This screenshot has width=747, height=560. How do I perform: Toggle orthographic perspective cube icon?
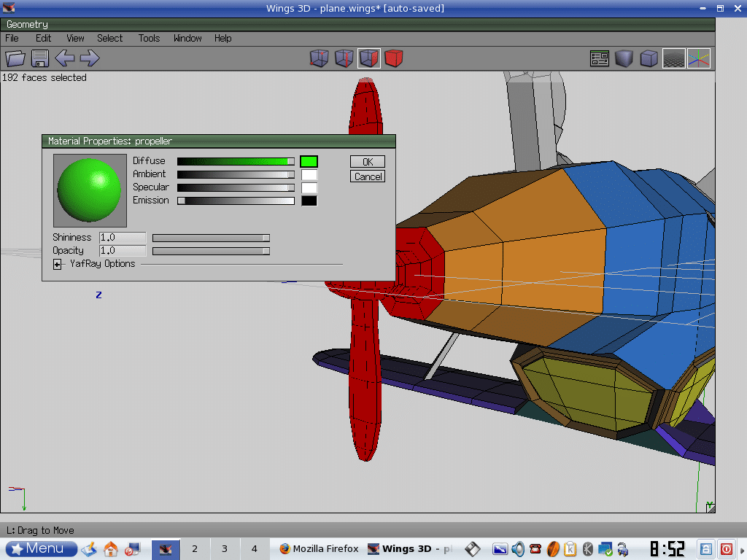point(649,58)
